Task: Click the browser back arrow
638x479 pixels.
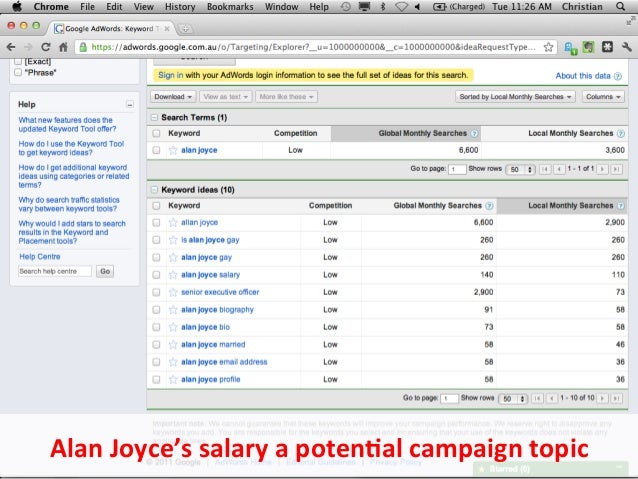Action: point(11,47)
